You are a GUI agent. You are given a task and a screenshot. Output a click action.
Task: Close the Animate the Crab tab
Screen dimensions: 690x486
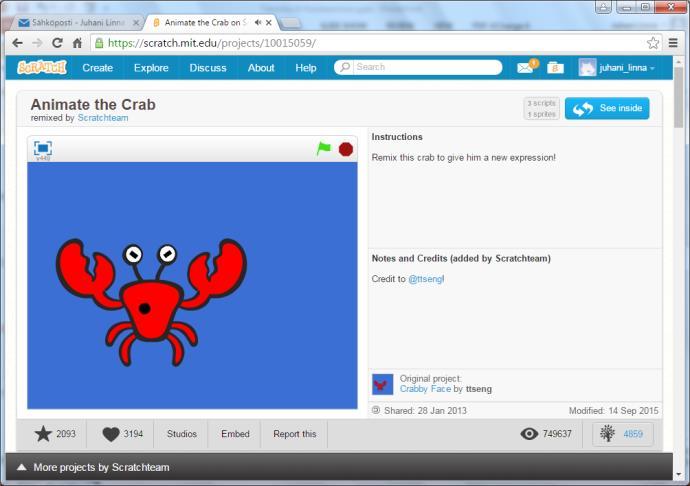coord(269,22)
